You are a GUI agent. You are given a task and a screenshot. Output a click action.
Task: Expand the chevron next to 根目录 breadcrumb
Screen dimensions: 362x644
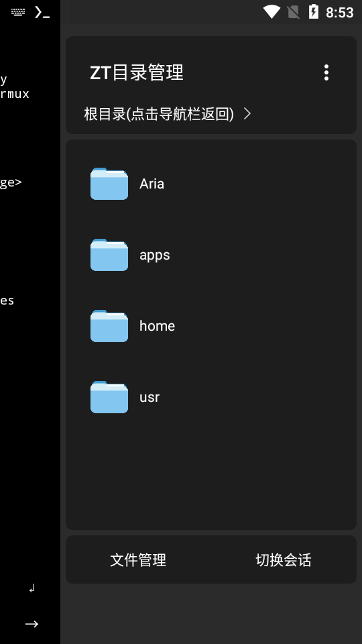[247, 113]
